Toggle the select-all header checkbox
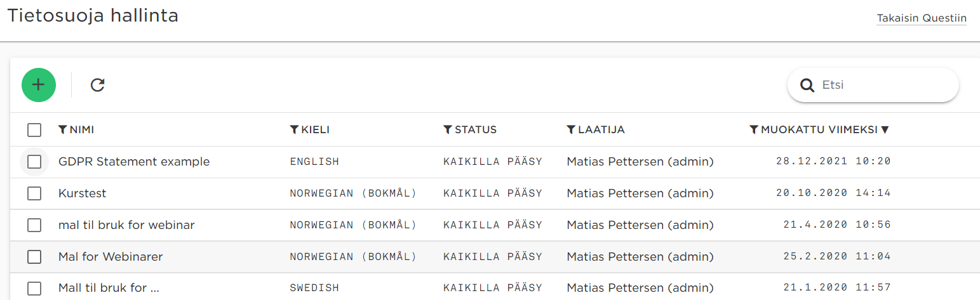 point(34,130)
